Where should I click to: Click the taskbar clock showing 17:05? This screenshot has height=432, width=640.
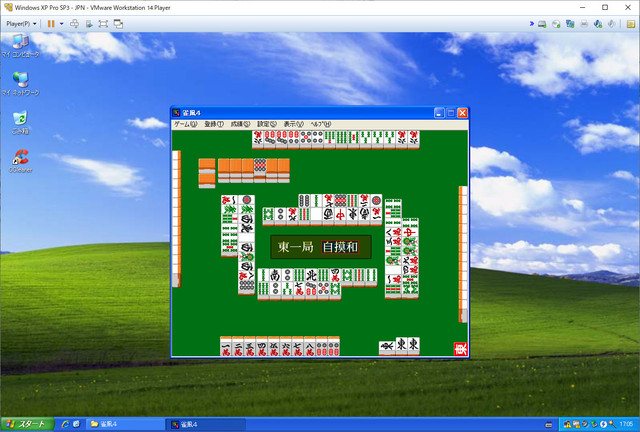click(x=626, y=424)
